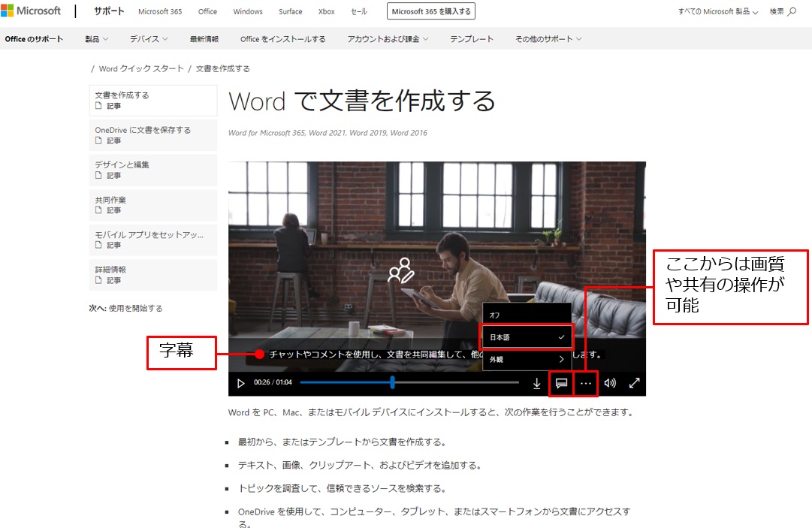This screenshot has height=528, width=812.
Task: Open the Xbox nav link
Action: click(326, 11)
